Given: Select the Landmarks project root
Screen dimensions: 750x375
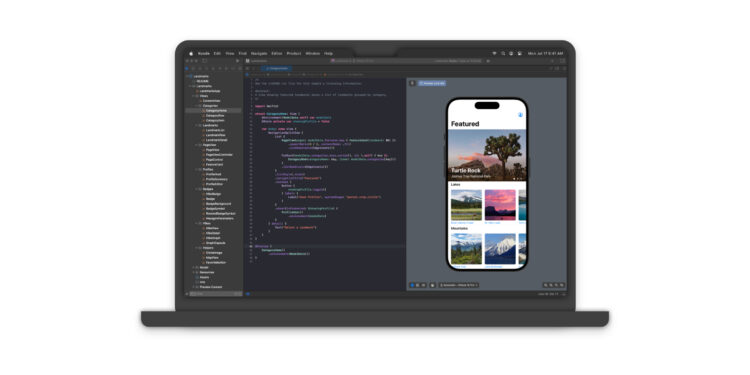Looking at the screenshot, I should click(x=202, y=76).
